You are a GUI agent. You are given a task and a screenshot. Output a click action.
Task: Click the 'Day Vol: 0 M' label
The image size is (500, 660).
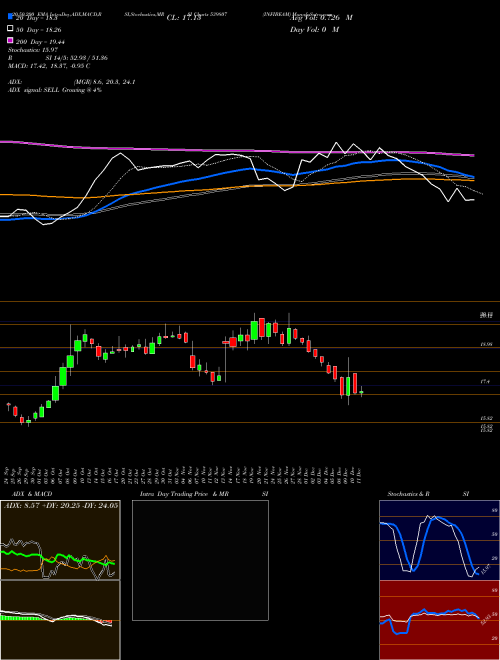pyautogui.click(x=314, y=30)
